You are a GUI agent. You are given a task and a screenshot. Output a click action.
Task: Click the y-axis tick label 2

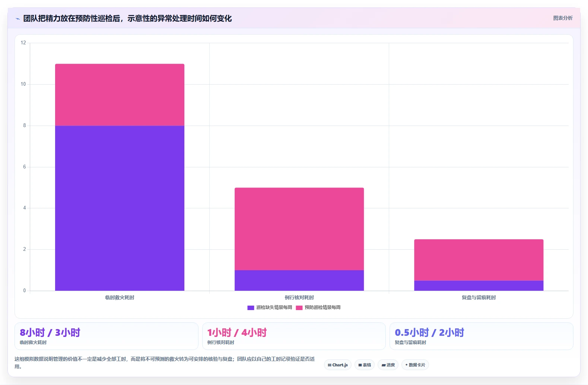[x=25, y=249]
